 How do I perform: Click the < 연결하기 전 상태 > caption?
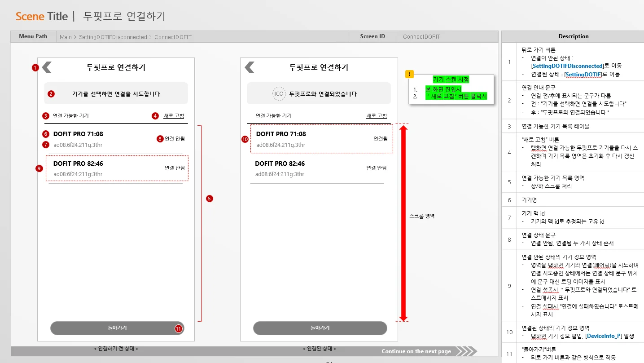click(116, 349)
